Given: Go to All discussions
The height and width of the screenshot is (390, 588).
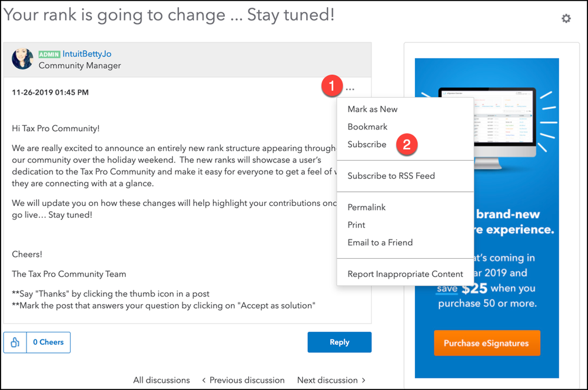Looking at the screenshot, I should (x=161, y=380).
